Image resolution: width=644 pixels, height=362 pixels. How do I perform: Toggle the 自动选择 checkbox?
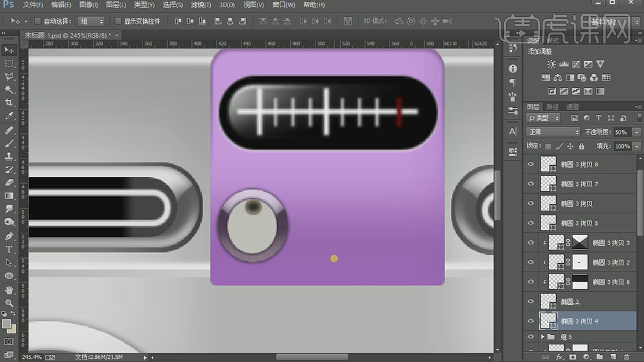point(37,21)
